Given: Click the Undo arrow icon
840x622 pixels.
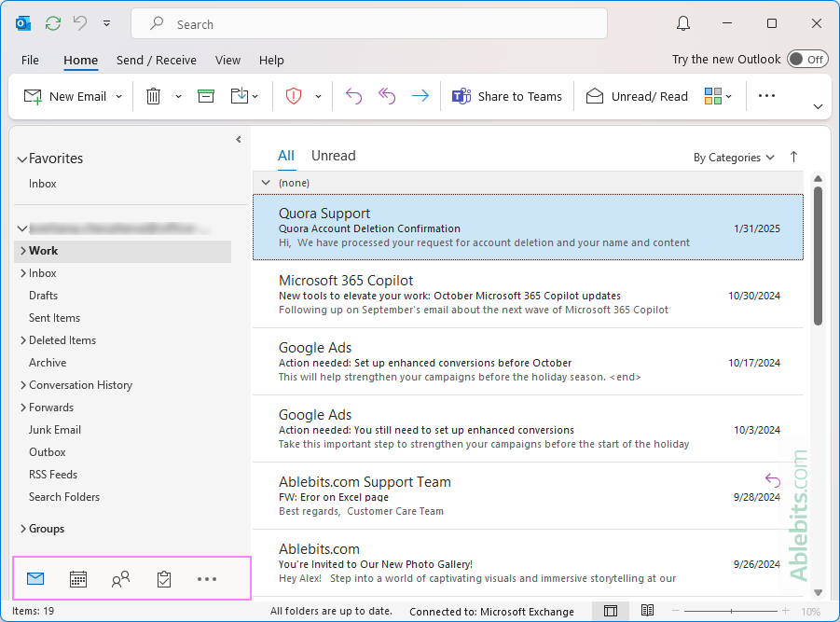Looking at the screenshot, I should [x=80, y=23].
